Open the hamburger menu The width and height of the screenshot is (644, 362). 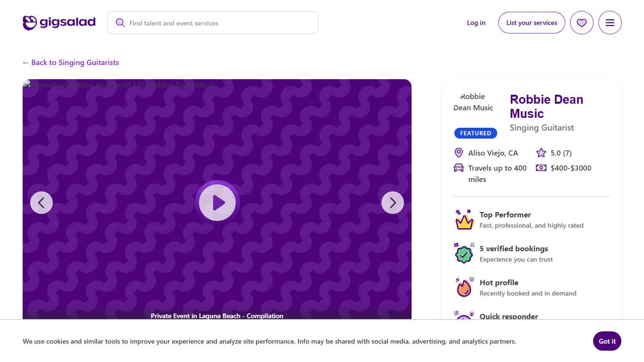tap(610, 23)
